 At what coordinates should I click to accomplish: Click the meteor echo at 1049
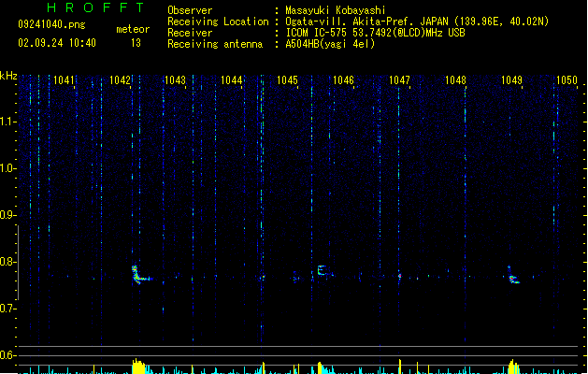tap(513, 277)
